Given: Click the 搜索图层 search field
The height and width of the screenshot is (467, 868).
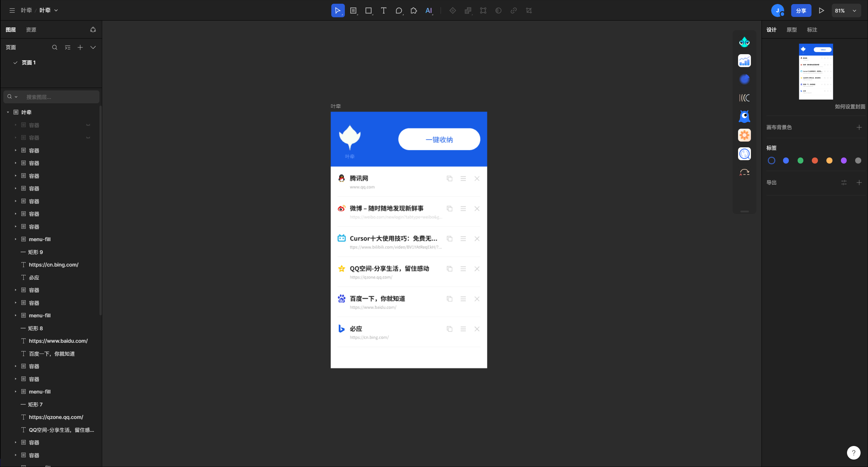Looking at the screenshot, I should [x=58, y=97].
